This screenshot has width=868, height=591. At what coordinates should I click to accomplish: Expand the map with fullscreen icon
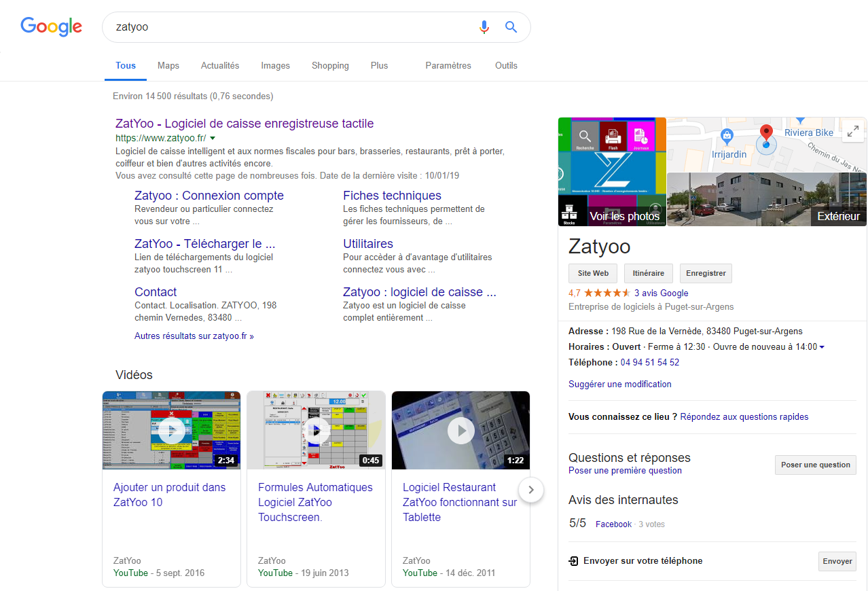852,131
